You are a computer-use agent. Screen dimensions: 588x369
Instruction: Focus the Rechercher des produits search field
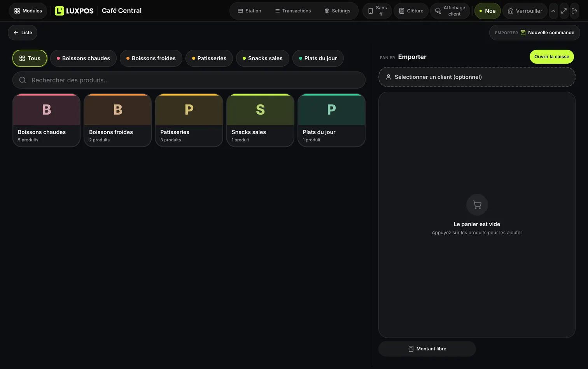pos(189,80)
